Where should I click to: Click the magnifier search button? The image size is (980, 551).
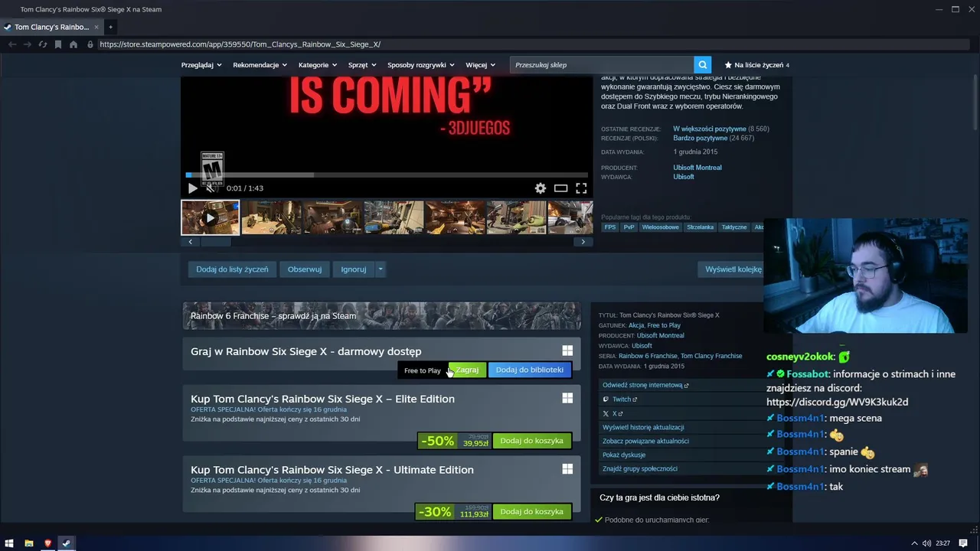pos(703,65)
